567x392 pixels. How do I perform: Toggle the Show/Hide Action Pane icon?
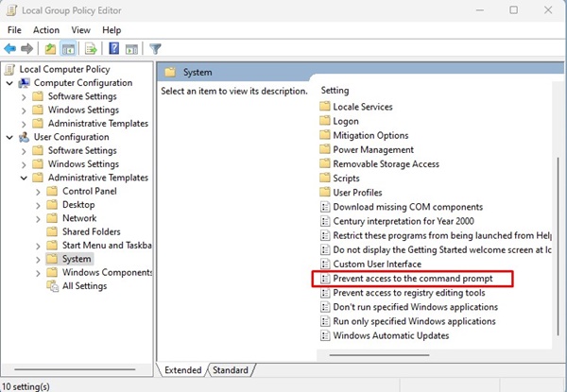(x=132, y=49)
